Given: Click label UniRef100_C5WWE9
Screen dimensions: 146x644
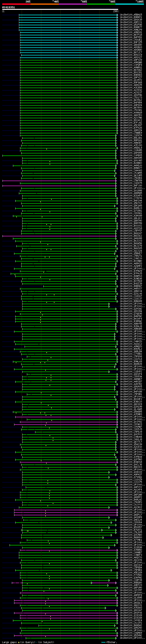Looking at the screenshot, I should point(131,133).
